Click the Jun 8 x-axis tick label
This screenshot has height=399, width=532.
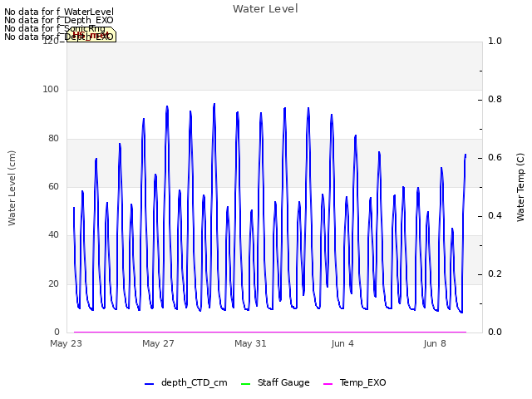point(435,343)
